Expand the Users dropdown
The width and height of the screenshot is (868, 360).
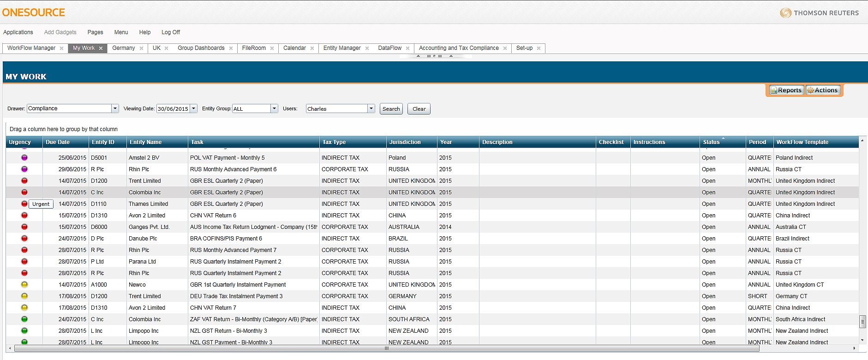(x=371, y=108)
